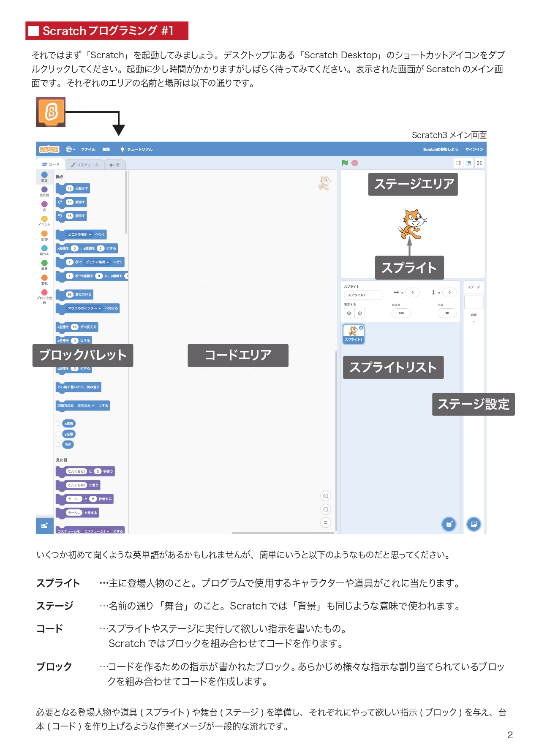Select the 調べる block category

44,250
